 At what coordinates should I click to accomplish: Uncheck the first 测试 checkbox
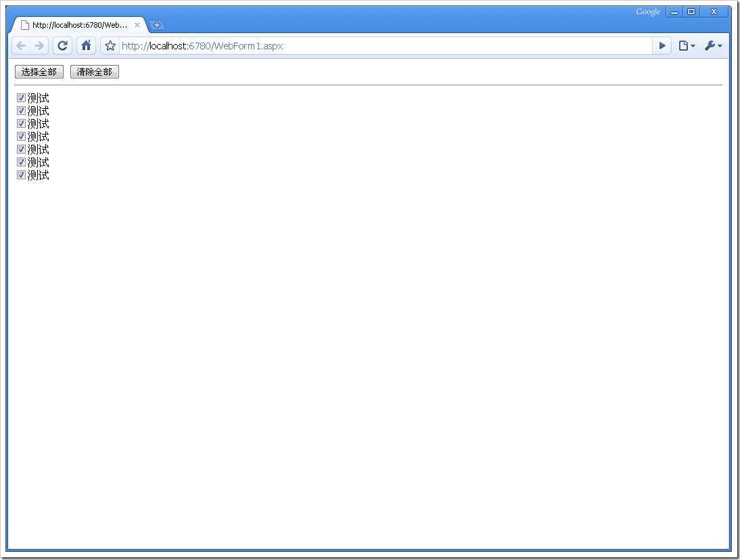tap(21, 97)
